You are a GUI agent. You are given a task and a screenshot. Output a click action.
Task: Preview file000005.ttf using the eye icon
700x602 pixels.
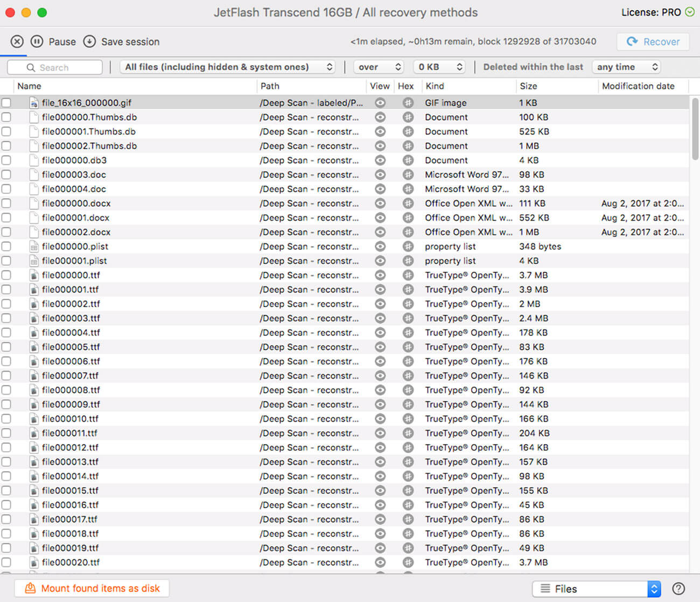tap(380, 347)
